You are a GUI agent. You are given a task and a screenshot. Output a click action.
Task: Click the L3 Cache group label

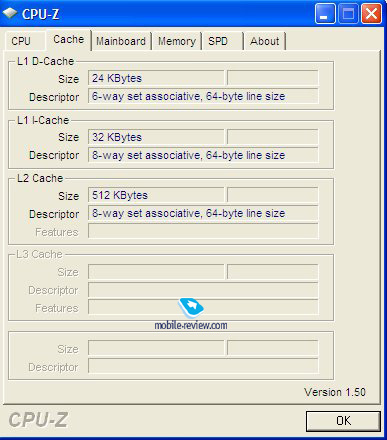[39, 254]
